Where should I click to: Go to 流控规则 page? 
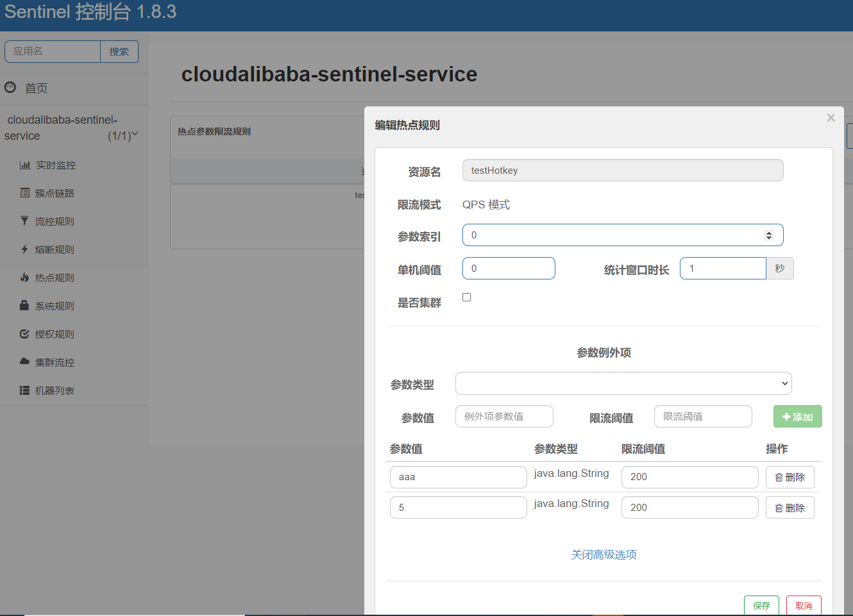[55, 221]
